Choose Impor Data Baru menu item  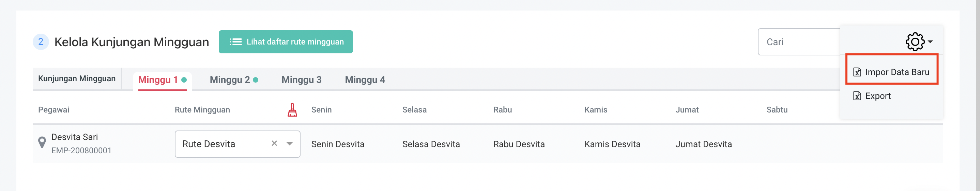[x=896, y=72]
